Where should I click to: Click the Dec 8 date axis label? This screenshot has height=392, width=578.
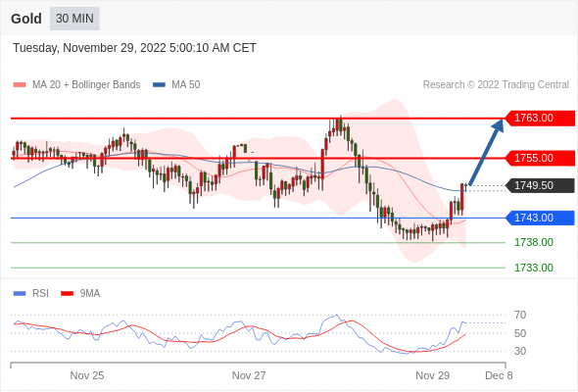499,375
